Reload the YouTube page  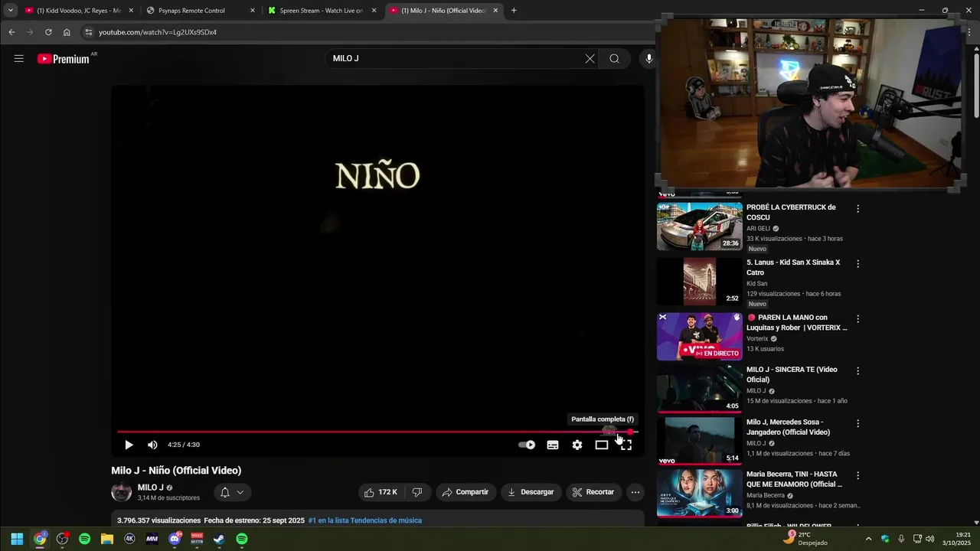click(x=48, y=32)
